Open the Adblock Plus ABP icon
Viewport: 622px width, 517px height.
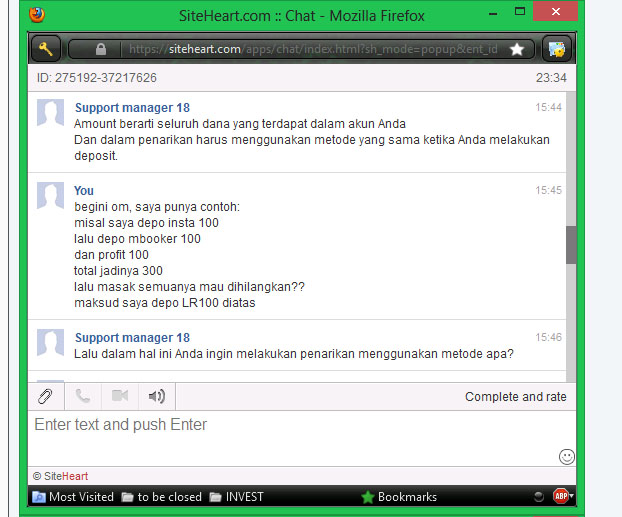[x=561, y=496]
